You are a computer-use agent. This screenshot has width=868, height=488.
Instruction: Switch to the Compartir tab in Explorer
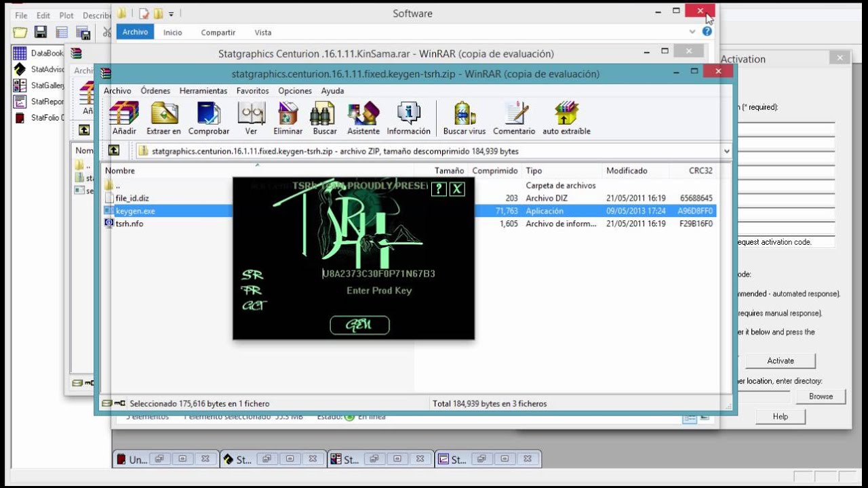click(218, 33)
